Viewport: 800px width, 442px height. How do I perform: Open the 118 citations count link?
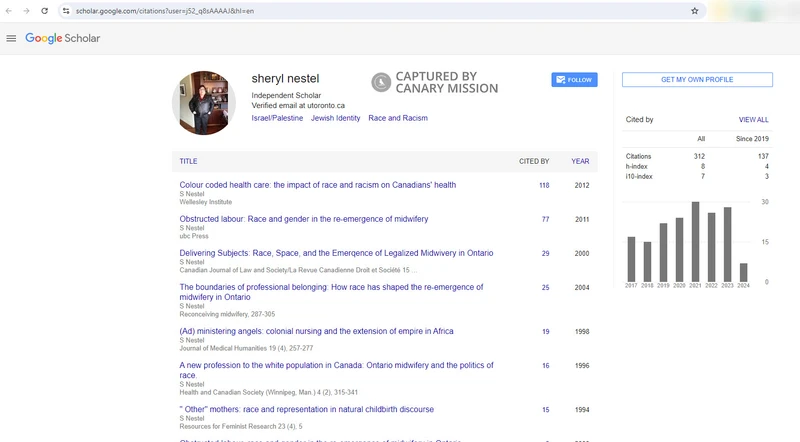pyautogui.click(x=544, y=185)
